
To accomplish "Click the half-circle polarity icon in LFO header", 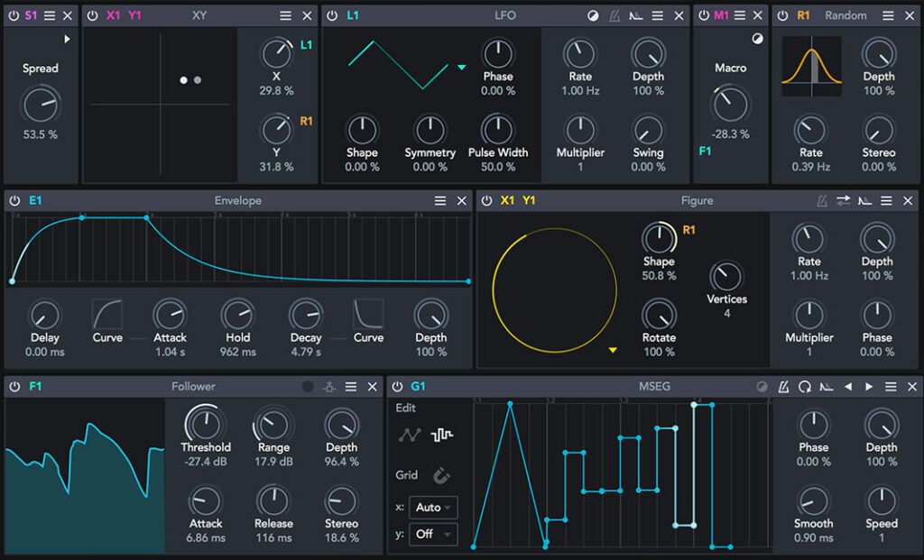I will click(593, 16).
